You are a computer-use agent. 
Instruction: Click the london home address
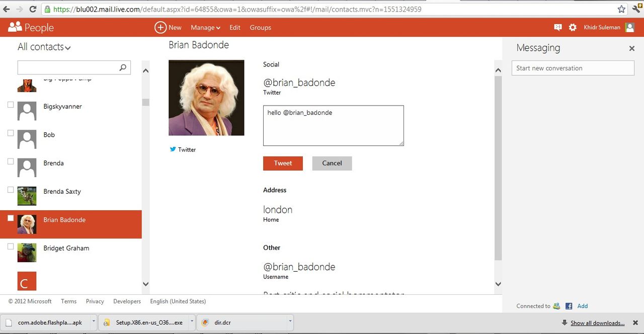(278, 209)
